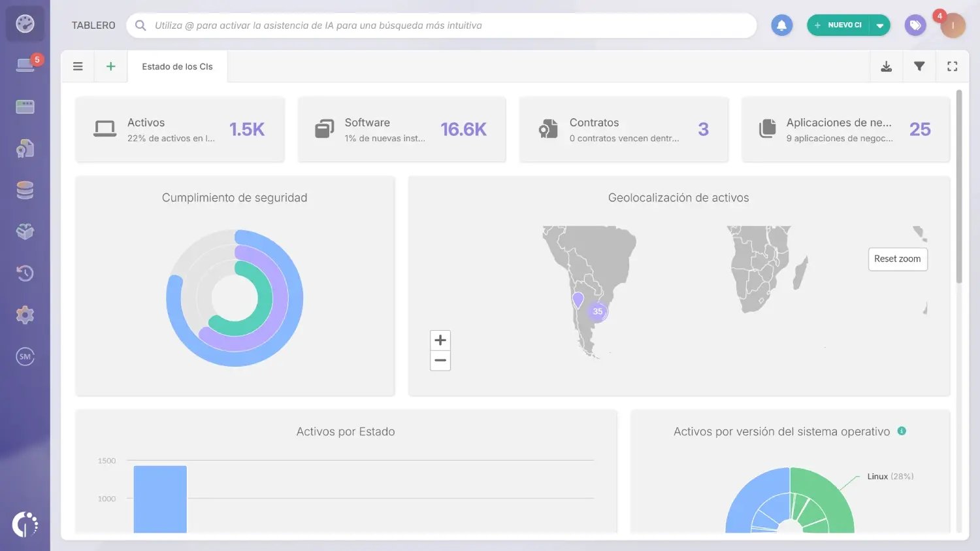The width and height of the screenshot is (980, 551).
Task: Add a new dashboard tab with the plus
Action: point(110,66)
